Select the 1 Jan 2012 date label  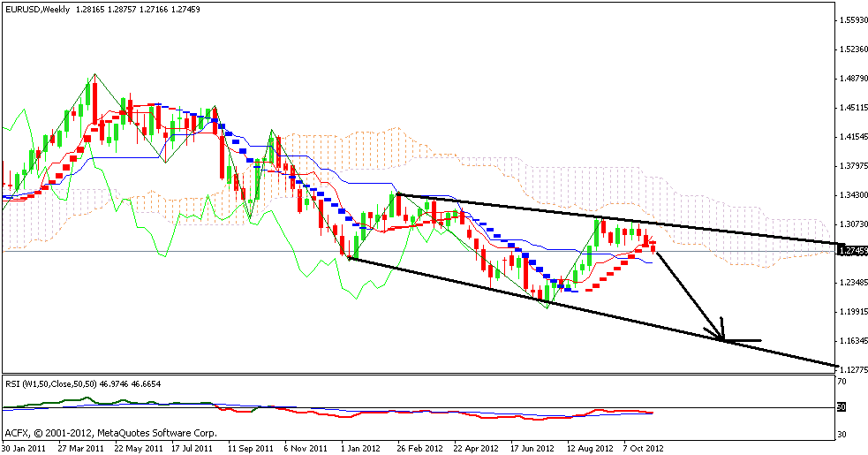(360, 448)
